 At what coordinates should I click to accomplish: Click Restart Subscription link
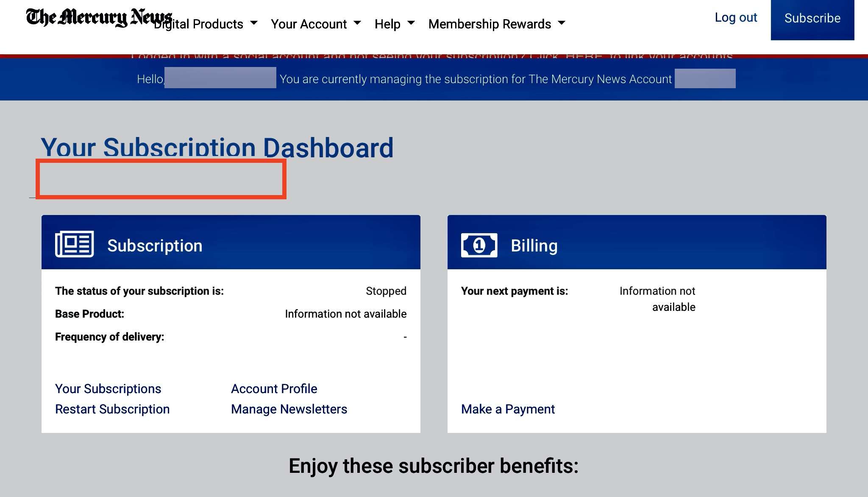click(112, 409)
